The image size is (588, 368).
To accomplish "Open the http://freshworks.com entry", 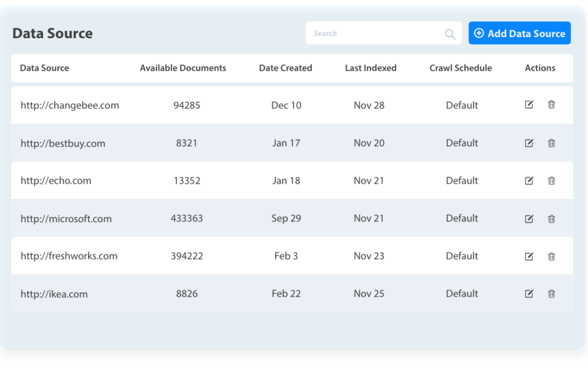I will coord(69,256).
